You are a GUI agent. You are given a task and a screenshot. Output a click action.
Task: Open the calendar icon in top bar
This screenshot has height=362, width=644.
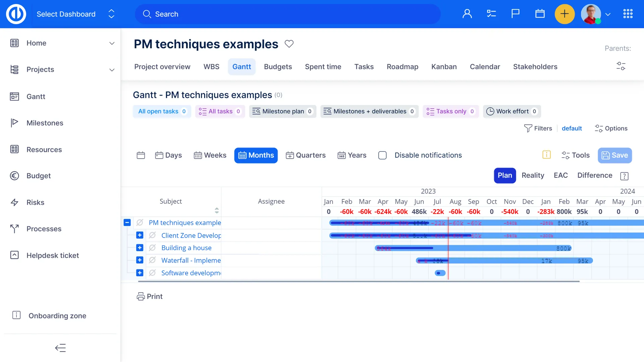pyautogui.click(x=540, y=14)
